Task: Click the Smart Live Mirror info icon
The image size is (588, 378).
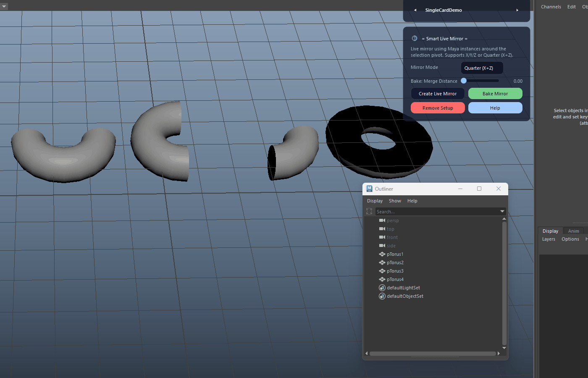Action: [415, 38]
